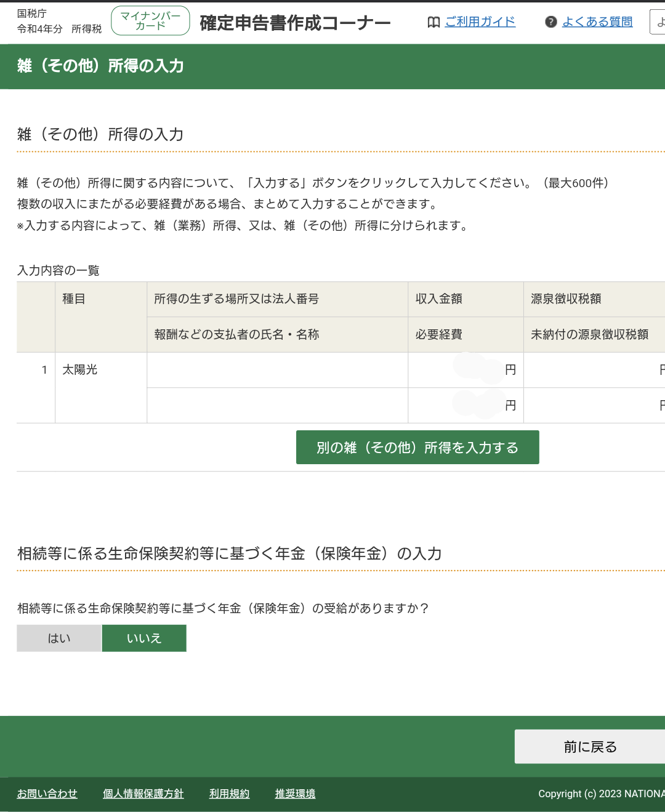Image resolution: width=665 pixels, height=812 pixels.
Task: Open the 利用規約 footer link
Action: pyautogui.click(x=229, y=794)
